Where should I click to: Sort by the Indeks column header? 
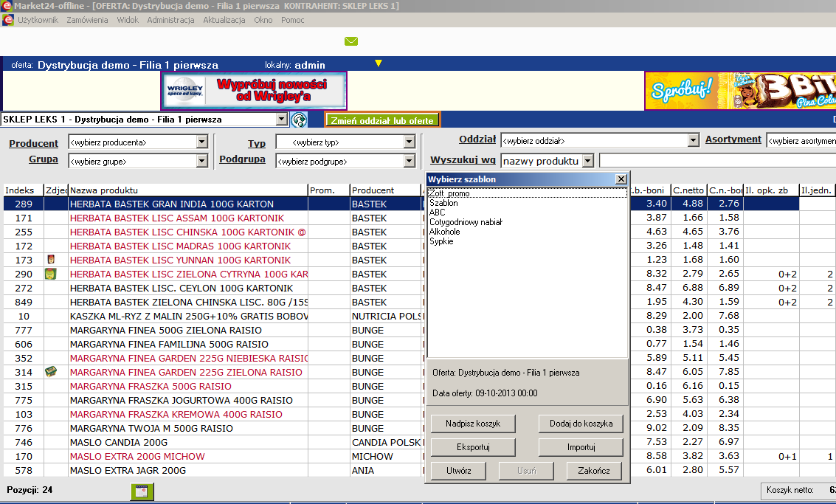[x=24, y=190]
